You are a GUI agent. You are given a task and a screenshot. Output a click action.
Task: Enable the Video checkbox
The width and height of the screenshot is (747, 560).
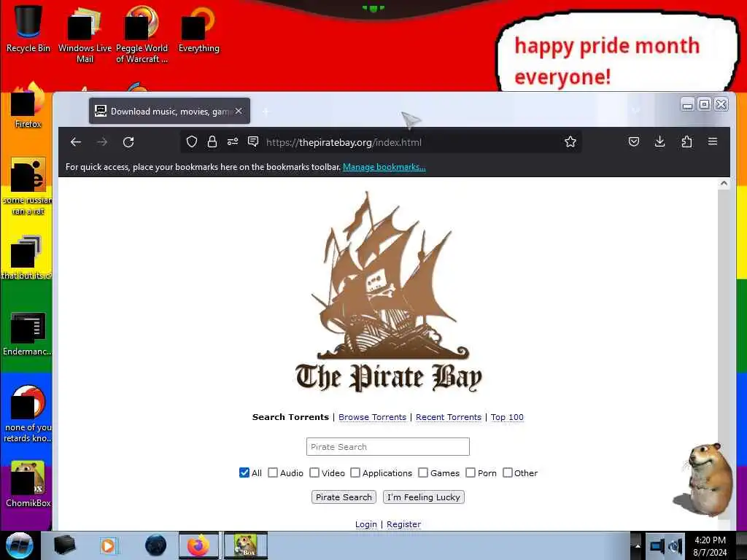point(314,472)
